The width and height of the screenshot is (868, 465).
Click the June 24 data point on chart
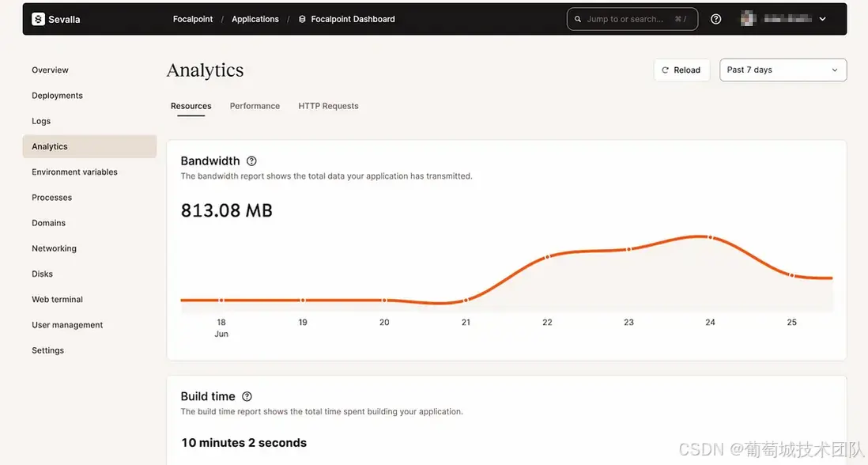click(x=710, y=237)
